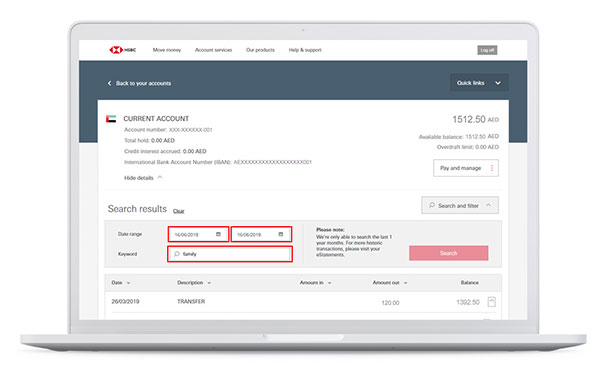The image size is (600, 389).
Task: Open the Move money menu
Action: click(167, 50)
